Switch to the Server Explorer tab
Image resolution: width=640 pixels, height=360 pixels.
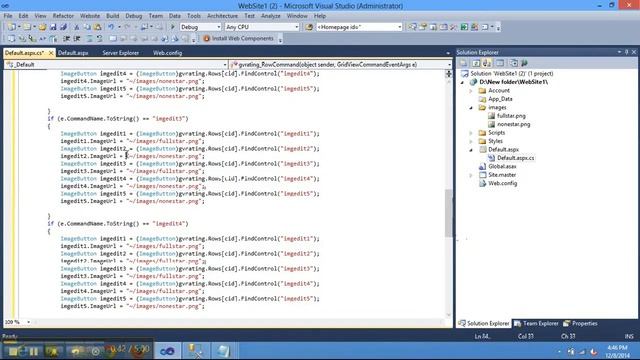(x=120, y=53)
